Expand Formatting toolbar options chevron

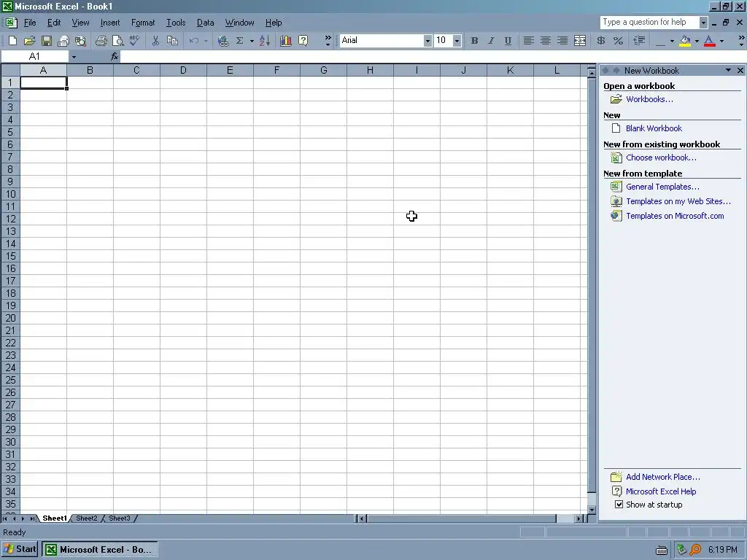coord(741,41)
